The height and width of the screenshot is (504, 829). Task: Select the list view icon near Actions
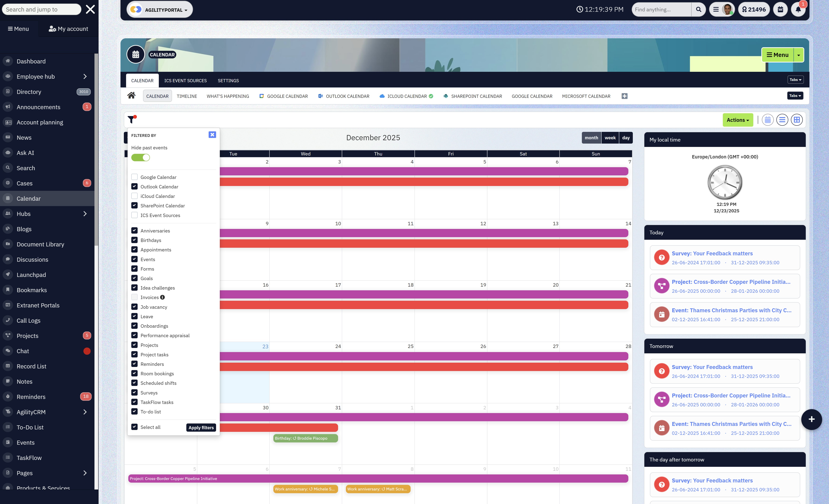pyautogui.click(x=782, y=119)
